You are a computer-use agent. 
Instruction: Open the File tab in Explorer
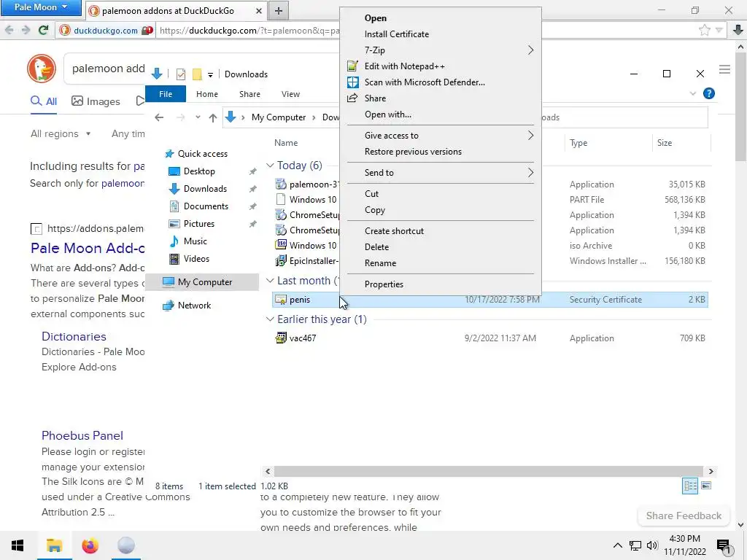[x=166, y=94]
